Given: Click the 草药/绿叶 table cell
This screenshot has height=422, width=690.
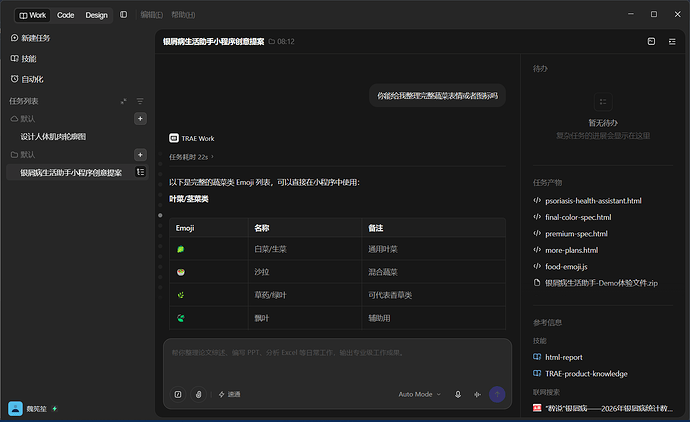Looking at the screenshot, I should tap(305, 295).
